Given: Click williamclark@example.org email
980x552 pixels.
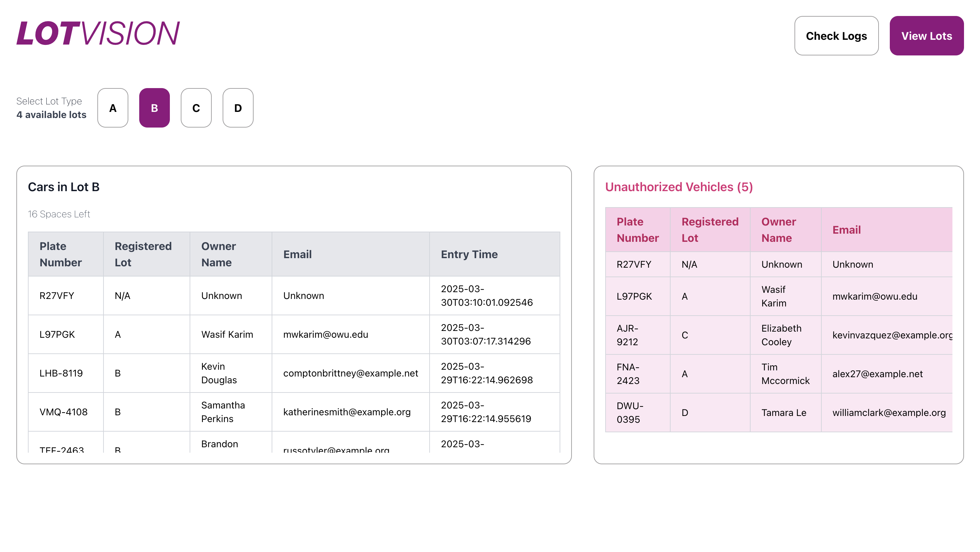Looking at the screenshot, I should [889, 413].
